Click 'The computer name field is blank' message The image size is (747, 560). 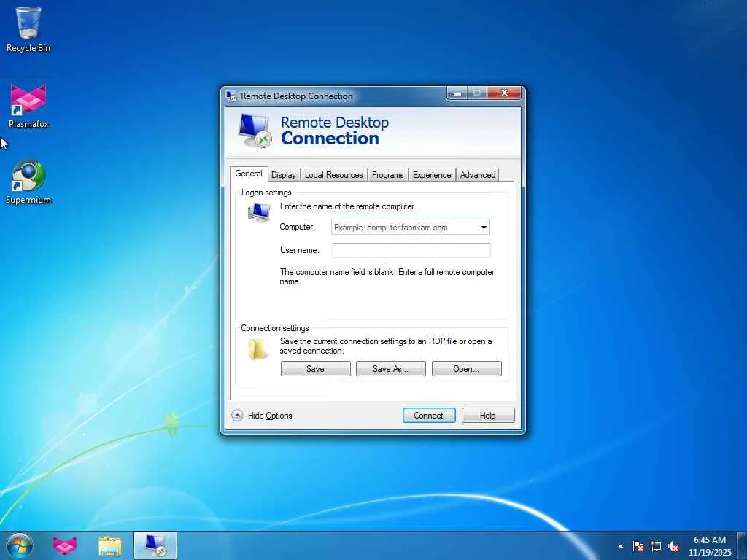[387, 276]
